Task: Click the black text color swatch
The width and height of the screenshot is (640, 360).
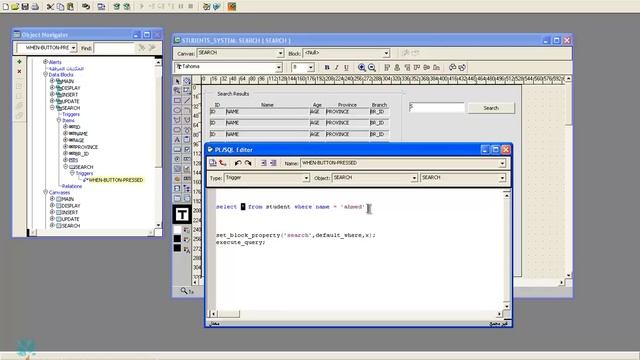Action: [x=177, y=247]
